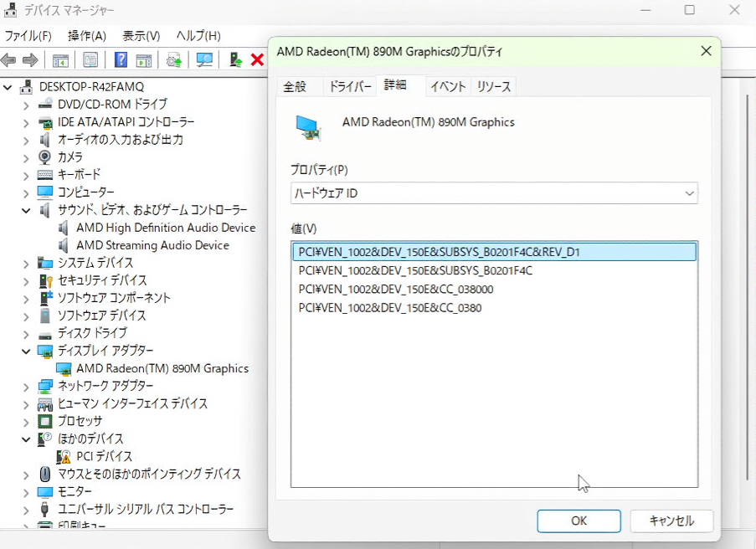This screenshot has width=756, height=549.
Task: Select AMD High Definition Audio Device in the tree
Action: [x=166, y=228]
